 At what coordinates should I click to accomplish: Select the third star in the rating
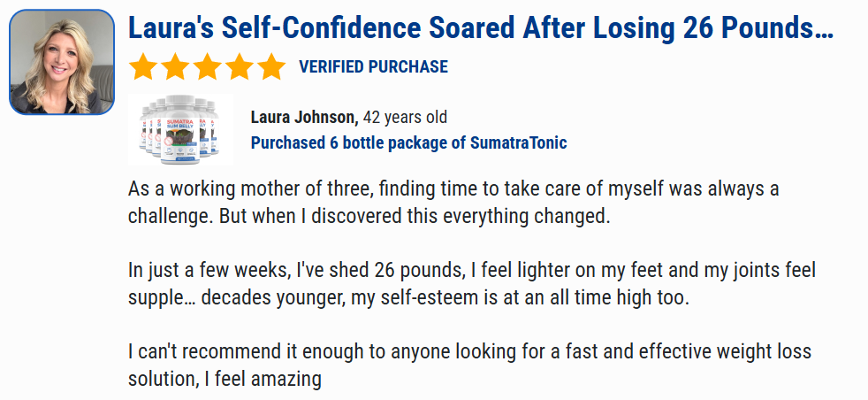207,67
